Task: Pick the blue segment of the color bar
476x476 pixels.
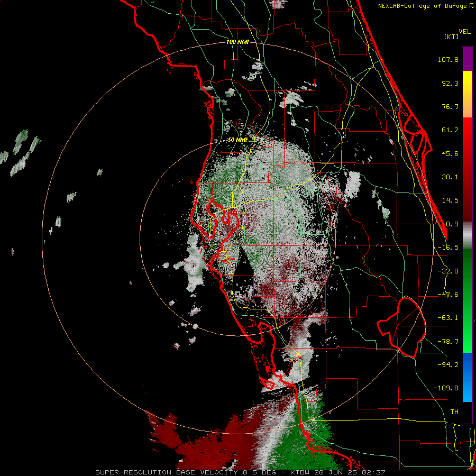Action: pos(467,377)
